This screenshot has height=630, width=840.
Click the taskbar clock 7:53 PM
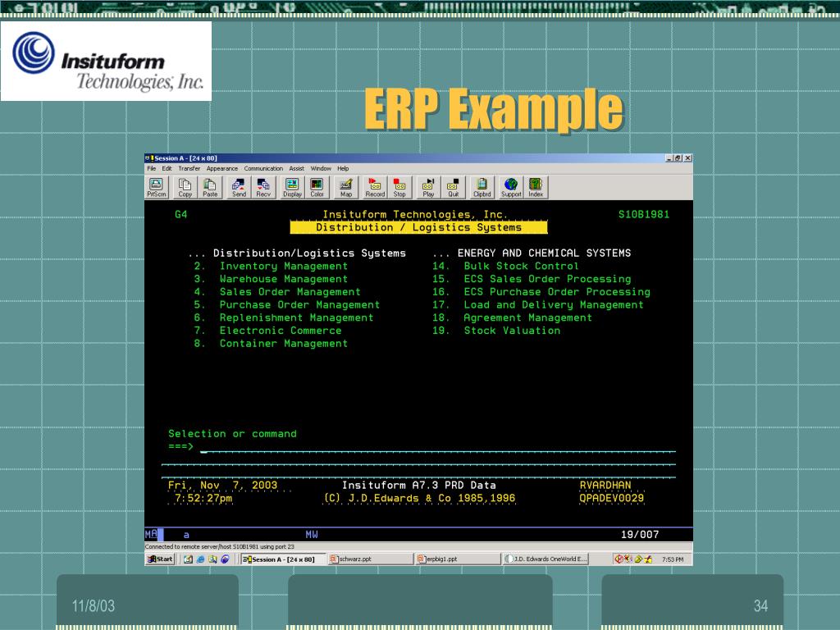[673, 559]
